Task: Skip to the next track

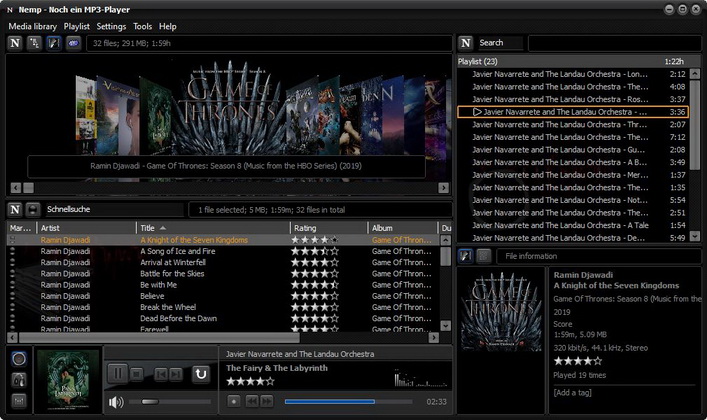Action: point(175,374)
